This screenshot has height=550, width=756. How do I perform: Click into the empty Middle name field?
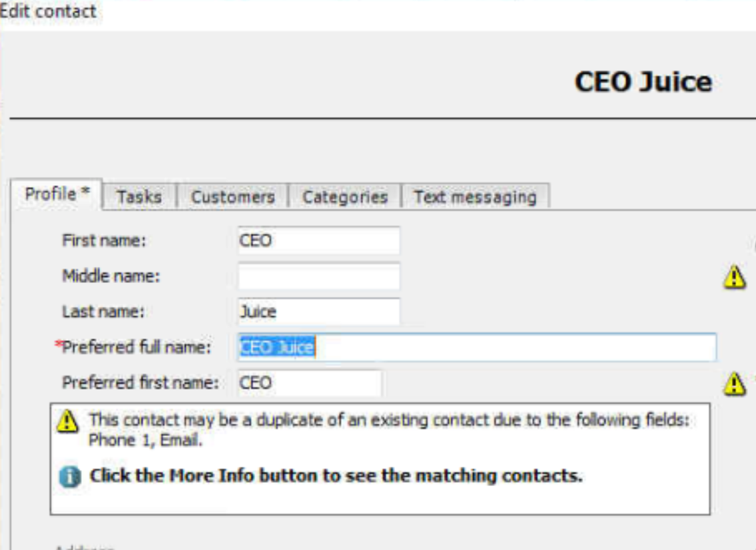point(318,276)
